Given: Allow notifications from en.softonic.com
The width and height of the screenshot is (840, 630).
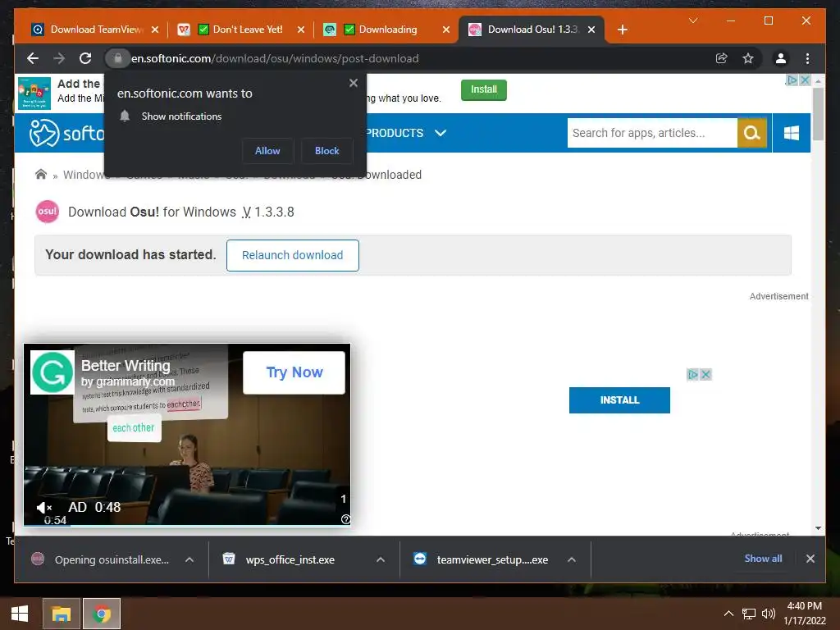Looking at the screenshot, I should [267, 151].
